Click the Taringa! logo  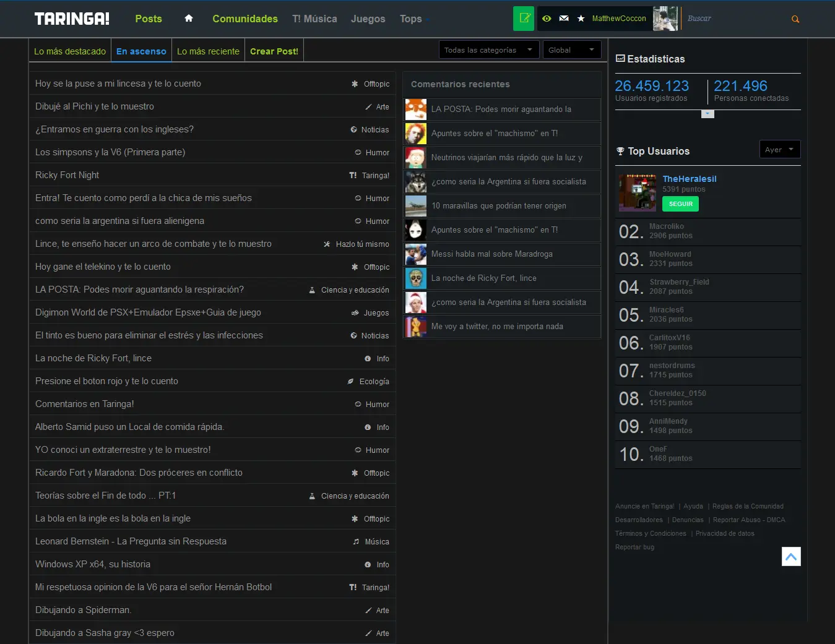click(72, 19)
